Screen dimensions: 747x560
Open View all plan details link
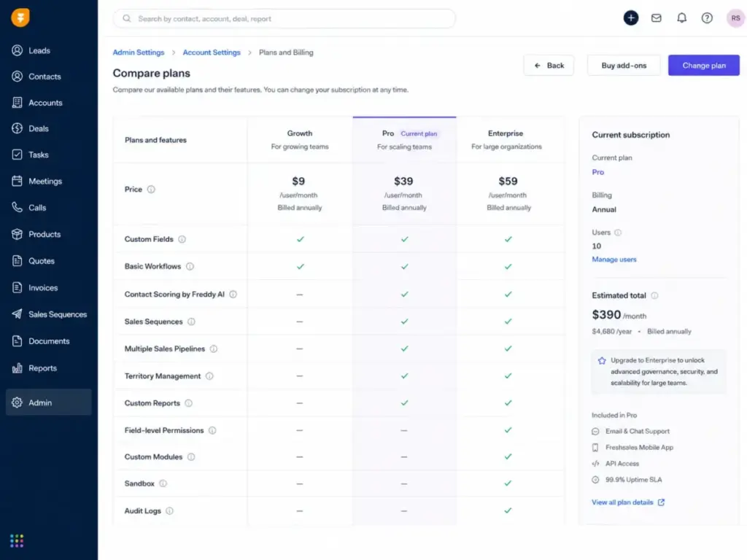(x=622, y=502)
